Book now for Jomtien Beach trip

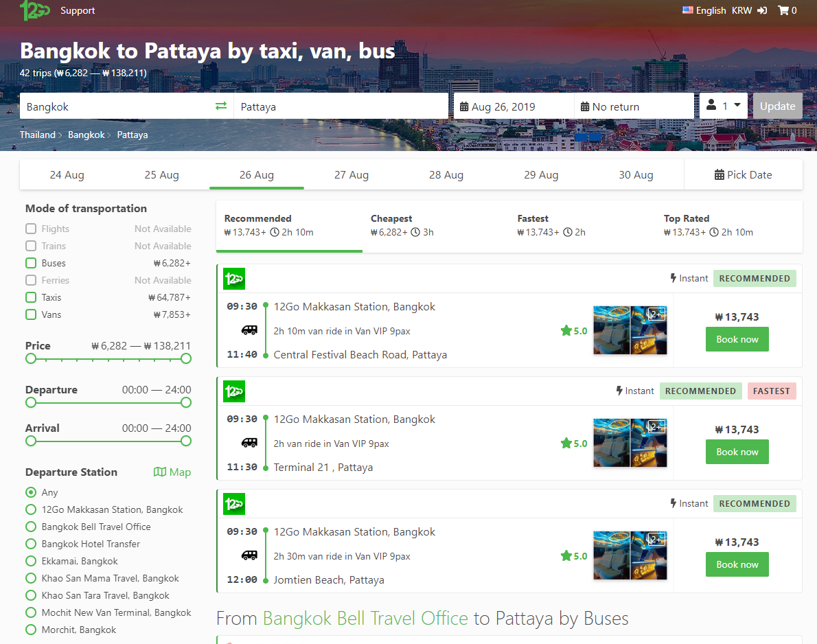[x=737, y=564]
